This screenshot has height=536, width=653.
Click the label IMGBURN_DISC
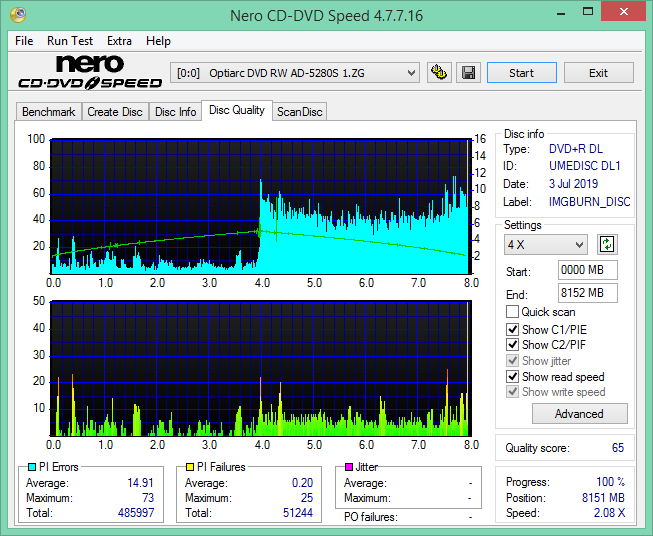pyautogui.click(x=589, y=202)
